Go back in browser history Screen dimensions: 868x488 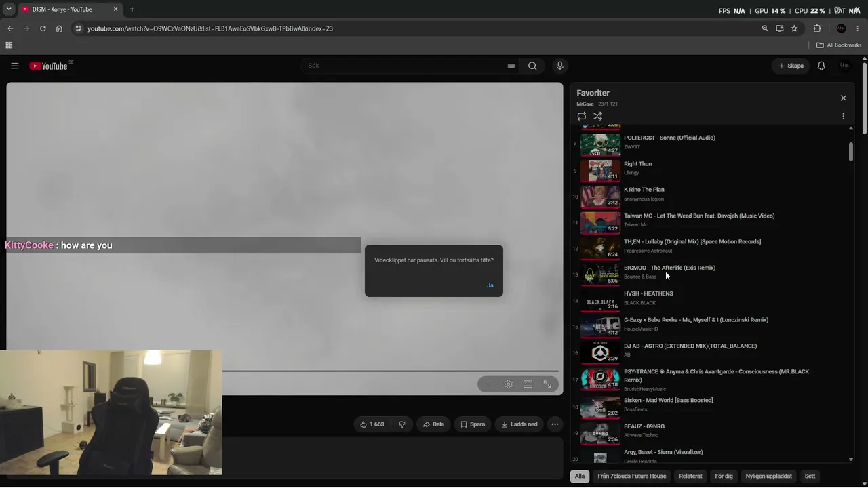tap(10, 28)
